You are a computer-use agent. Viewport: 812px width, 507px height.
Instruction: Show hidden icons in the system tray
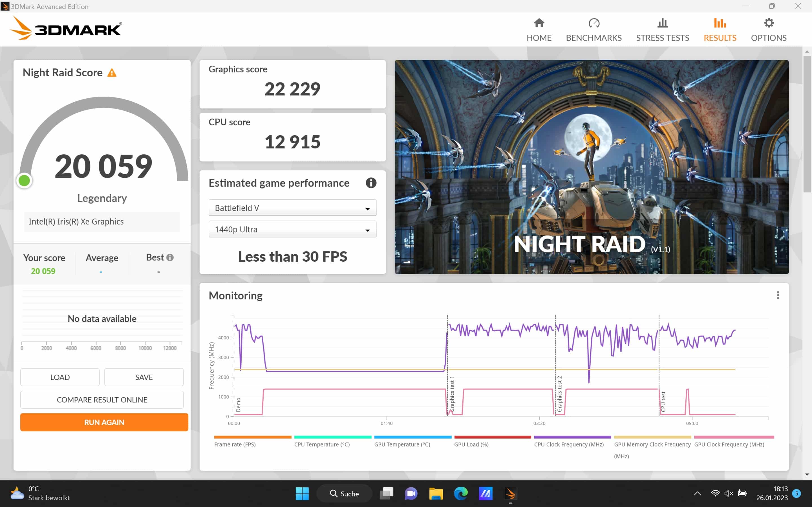[697, 493]
